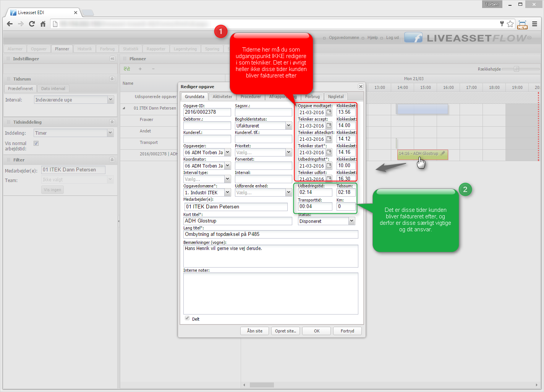Open calendar picker for Tekniker start date
Image resolution: width=544 pixels, height=392 pixels.
click(x=329, y=152)
